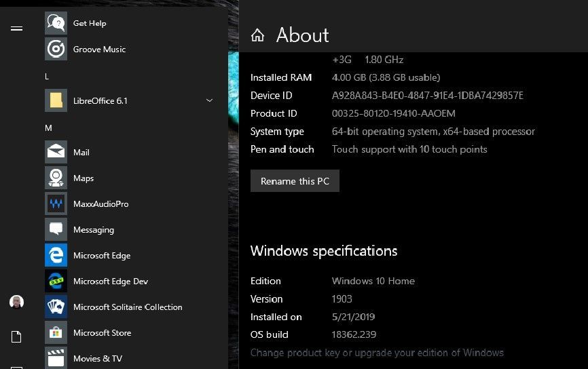Go to Settings home via house icon
Screen dimensions: 588x369
257,35
